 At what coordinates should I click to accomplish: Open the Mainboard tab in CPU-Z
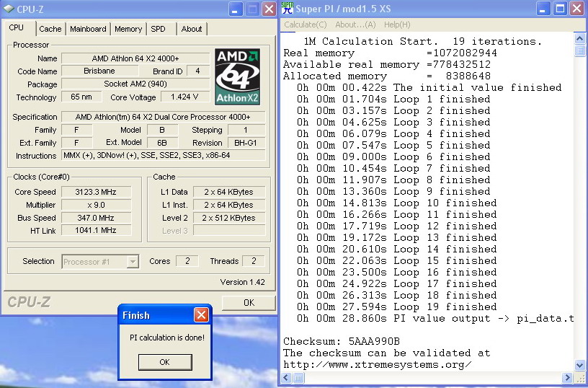[x=88, y=29]
